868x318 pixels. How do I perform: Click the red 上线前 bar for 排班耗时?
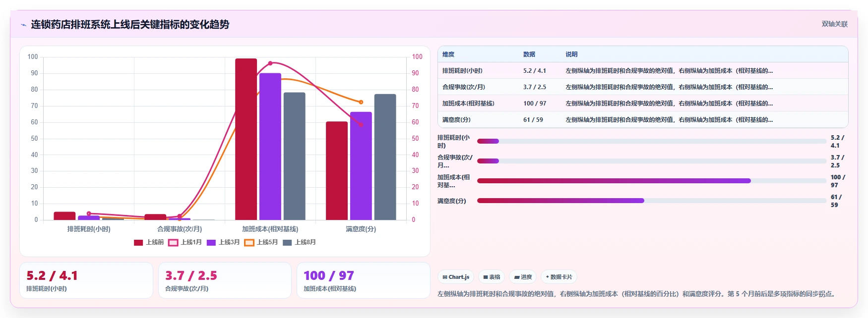pyautogui.click(x=64, y=216)
